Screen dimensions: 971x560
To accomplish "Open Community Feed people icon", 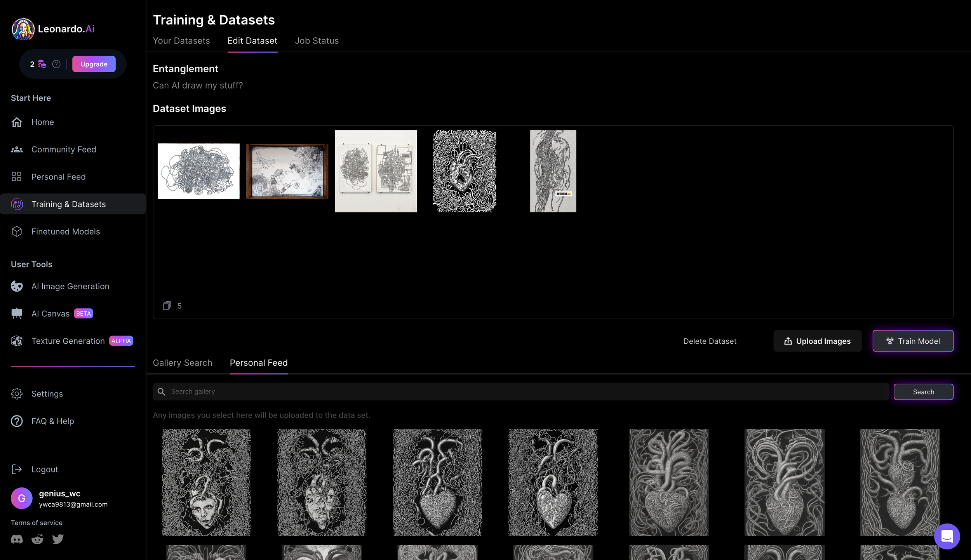I will pos(17,150).
